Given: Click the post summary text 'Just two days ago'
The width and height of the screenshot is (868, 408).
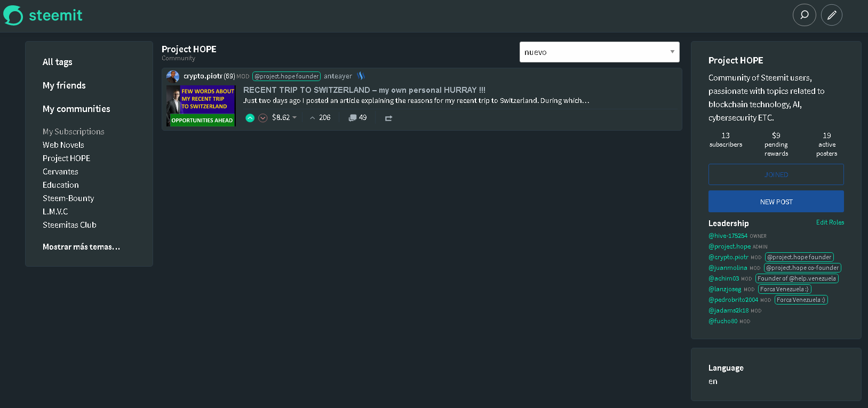Looking at the screenshot, I should [416, 100].
